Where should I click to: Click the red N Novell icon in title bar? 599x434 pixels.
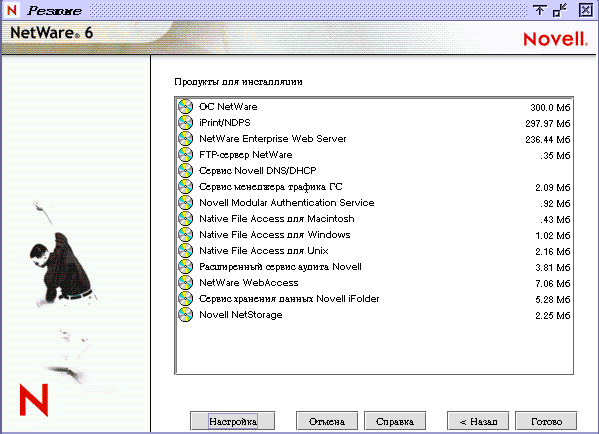pyautogui.click(x=12, y=10)
